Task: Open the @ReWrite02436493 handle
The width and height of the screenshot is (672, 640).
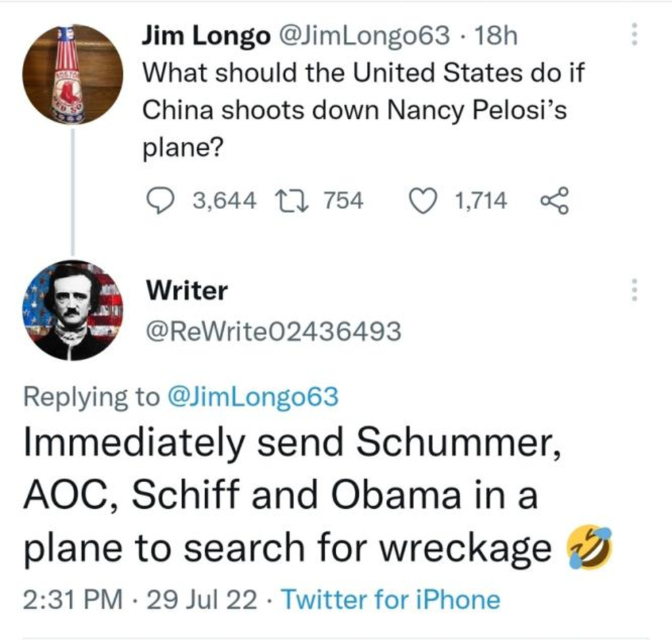Action: pos(272,332)
